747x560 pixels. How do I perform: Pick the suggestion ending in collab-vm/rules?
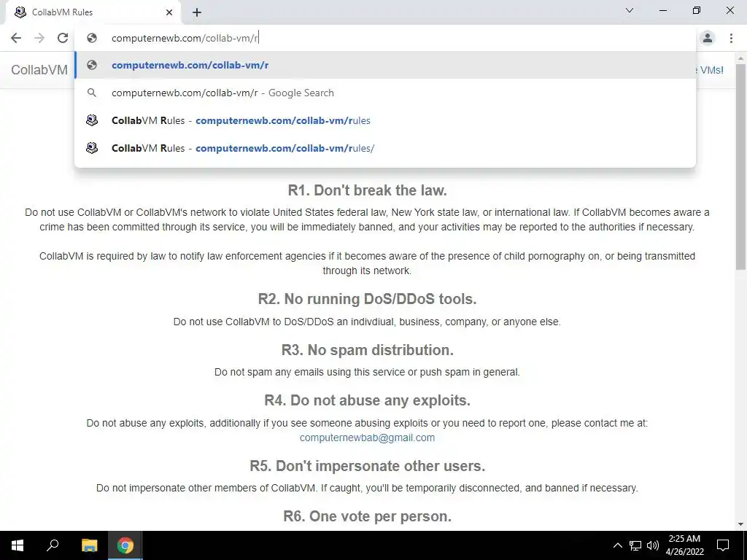pyautogui.click(x=385, y=120)
